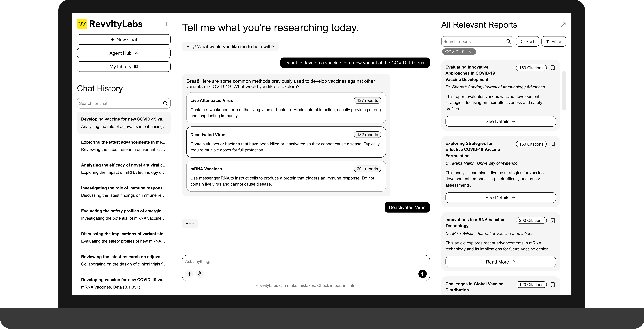Viewport: 644px width, 329px height.
Task: Click '150 Citations' on Evaluating Innovative Approaches report
Action: pyautogui.click(x=531, y=68)
